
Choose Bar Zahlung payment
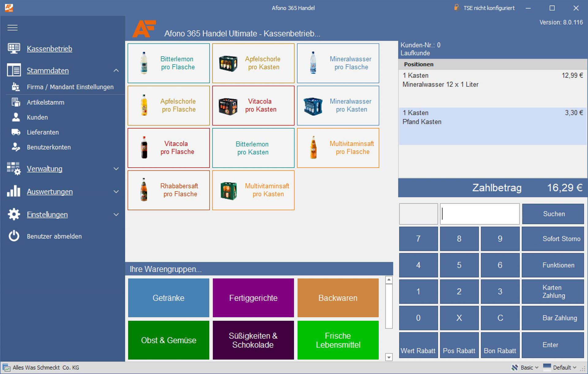(553, 318)
